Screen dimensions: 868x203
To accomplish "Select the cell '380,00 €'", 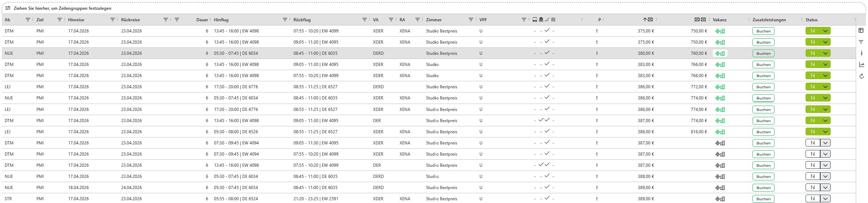I will [646, 53].
